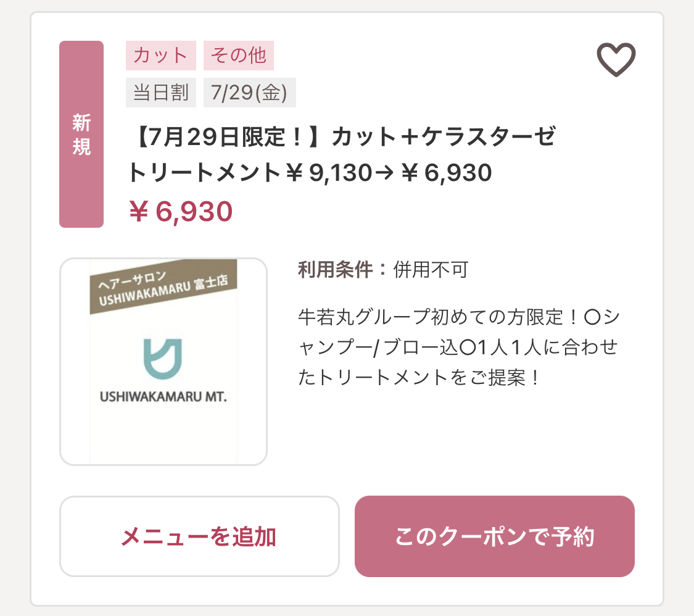Click the teal Ushiwakamaru logo mark
Viewport: 694px width, 616px height.
(x=163, y=359)
